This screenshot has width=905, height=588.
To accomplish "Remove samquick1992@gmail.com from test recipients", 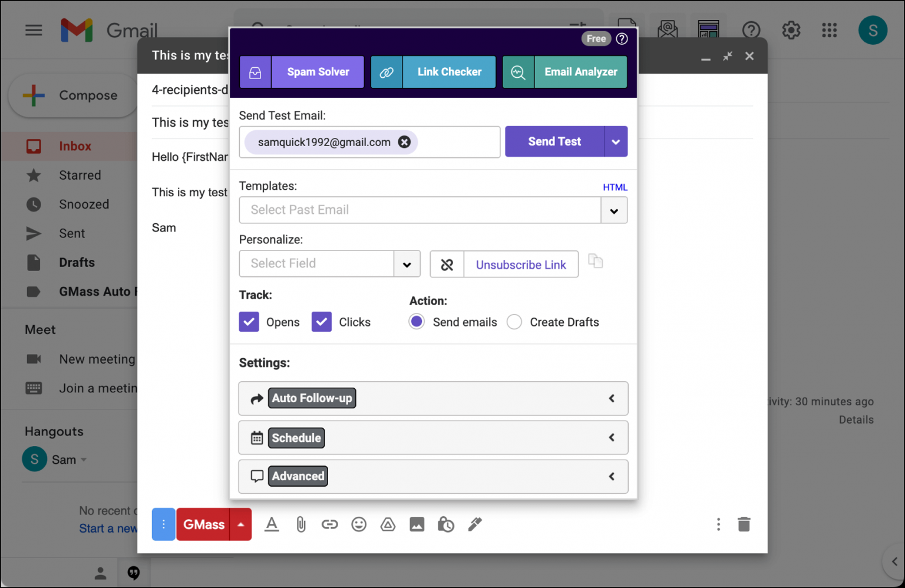I will (404, 141).
